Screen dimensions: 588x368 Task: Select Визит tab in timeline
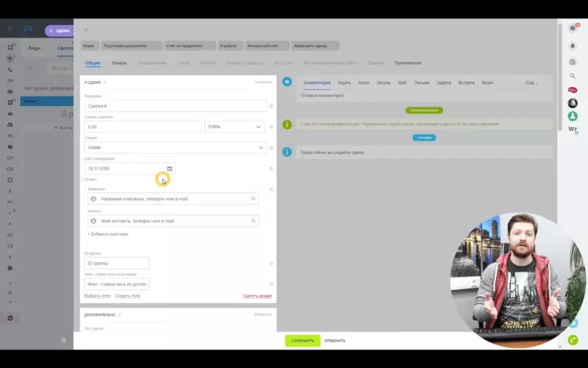pyautogui.click(x=487, y=82)
